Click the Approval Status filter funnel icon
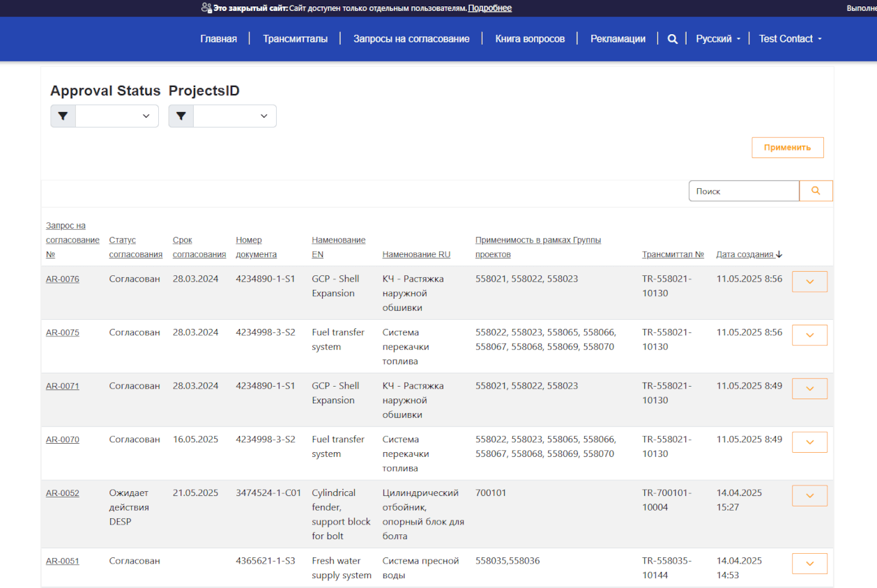877x588 pixels. tap(63, 116)
